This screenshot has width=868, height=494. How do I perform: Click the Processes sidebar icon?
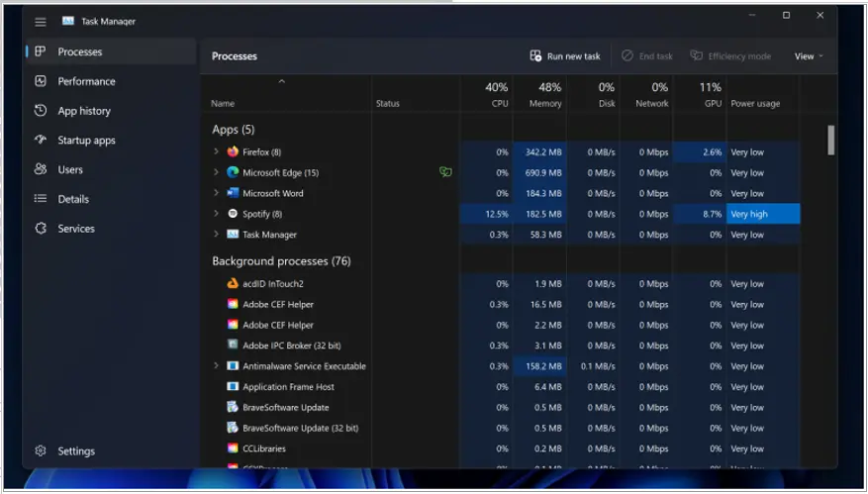click(41, 51)
